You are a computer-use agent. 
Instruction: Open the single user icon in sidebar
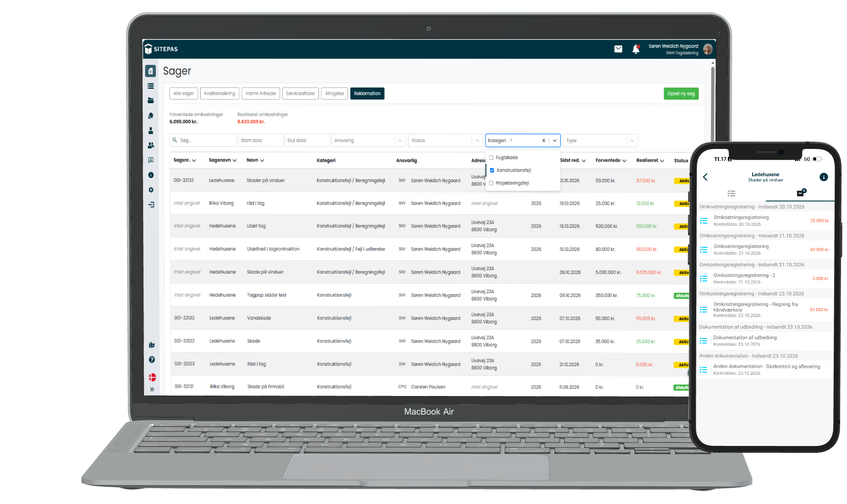(x=151, y=131)
